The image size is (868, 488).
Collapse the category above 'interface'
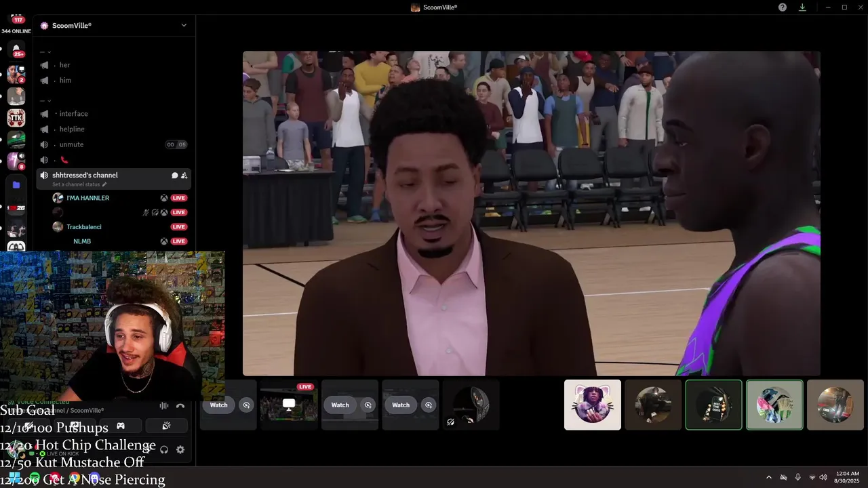45,100
